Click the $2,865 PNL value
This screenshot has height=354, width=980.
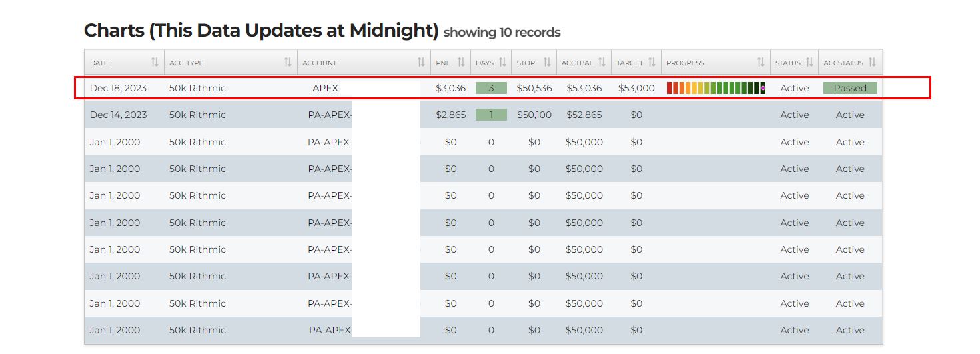pyautogui.click(x=450, y=115)
